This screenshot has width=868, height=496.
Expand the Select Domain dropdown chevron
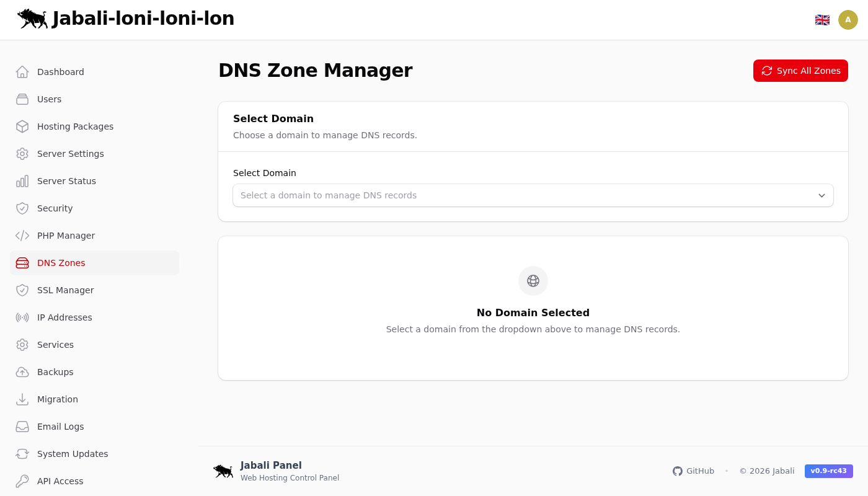[821, 195]
